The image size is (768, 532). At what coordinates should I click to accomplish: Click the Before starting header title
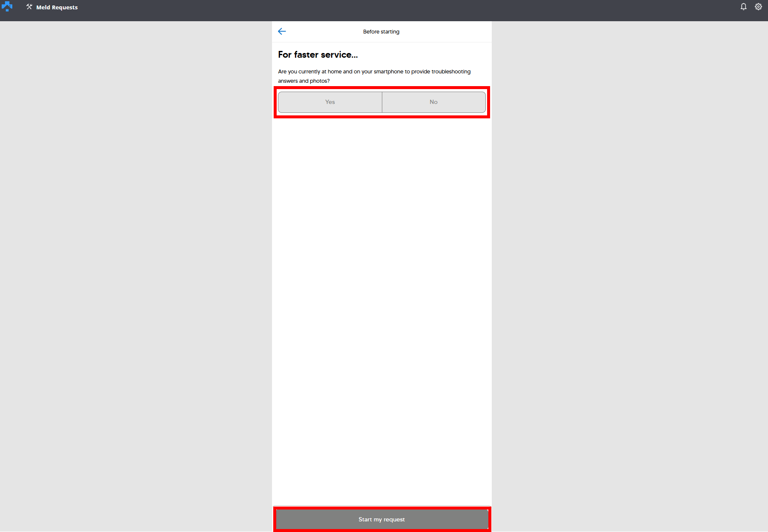[x=381, y=32]
